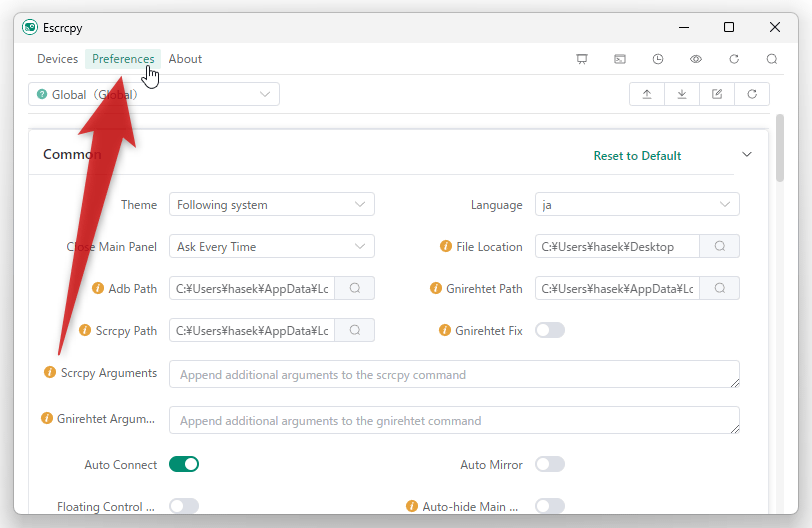Click the search magnifier in top toolbar
This screenshot has height=528, width=812.
click(772, 59)
